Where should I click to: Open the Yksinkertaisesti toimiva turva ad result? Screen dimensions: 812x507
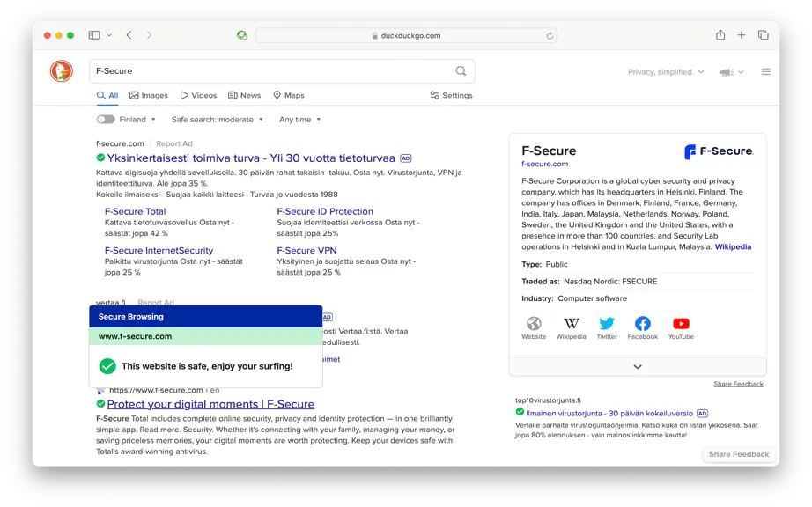pyautogui.click(x=251, y=158)
